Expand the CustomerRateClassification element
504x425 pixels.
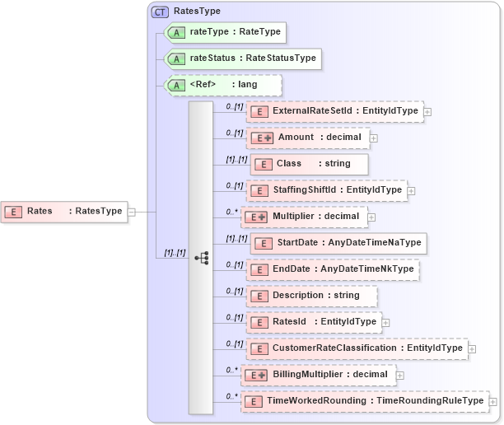(x=472, y=349)
